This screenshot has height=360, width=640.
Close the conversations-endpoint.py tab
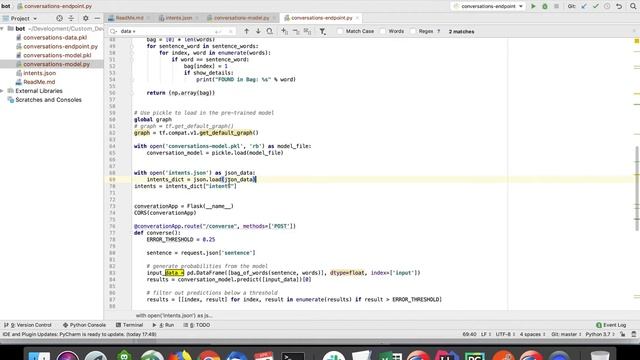357,18
